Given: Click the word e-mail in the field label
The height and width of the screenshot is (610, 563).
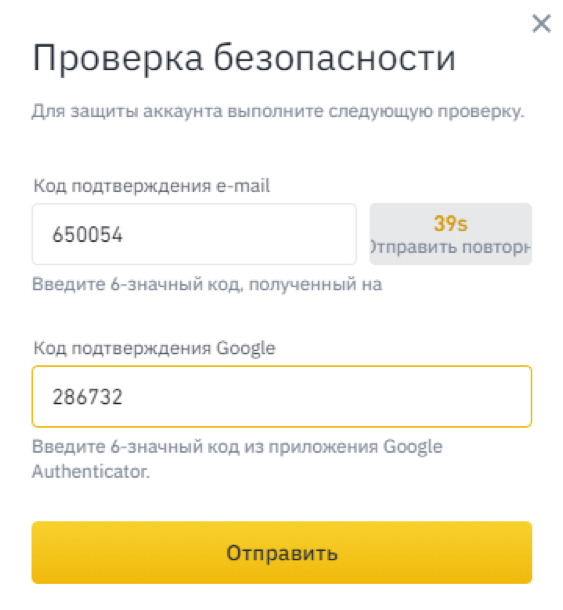Looking at the screenshot, I should click(x=243, y=186).
